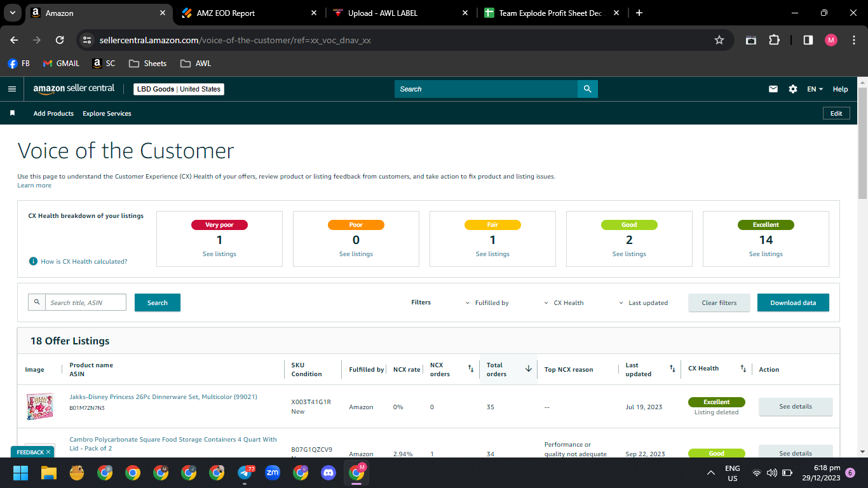Viewport: 868px width, 488px height.
Task: Show hidden system tray icons chevron
Action: tap(711, 473)
